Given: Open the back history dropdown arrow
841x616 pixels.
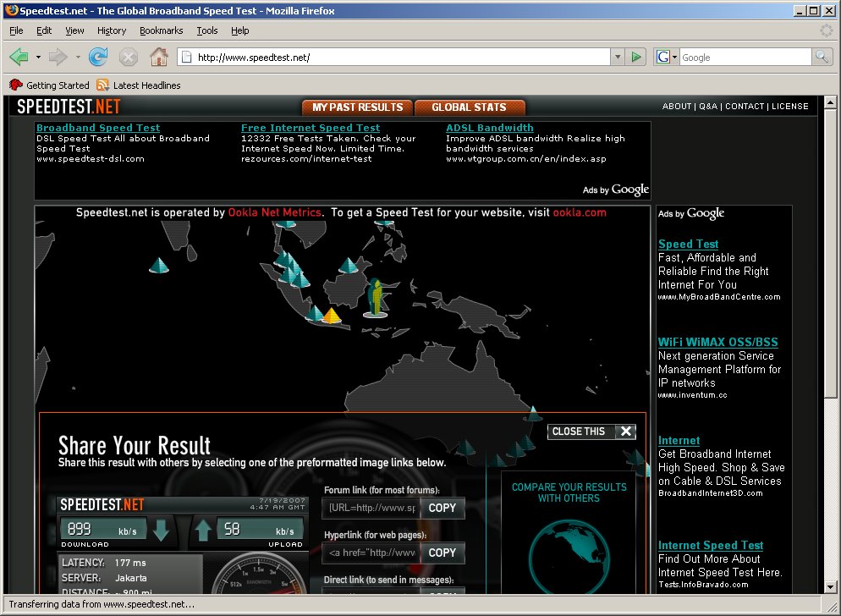Looking at the screenshot, I should [38, 57].
